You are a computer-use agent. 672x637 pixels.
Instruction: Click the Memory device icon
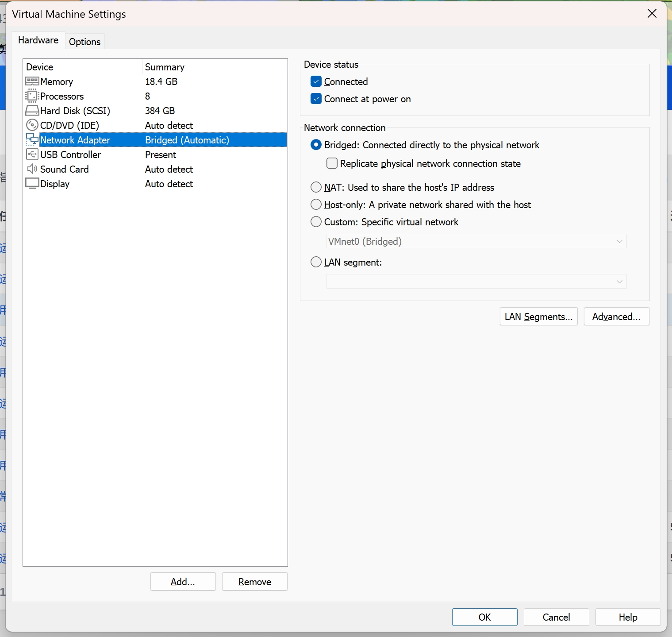32,81
